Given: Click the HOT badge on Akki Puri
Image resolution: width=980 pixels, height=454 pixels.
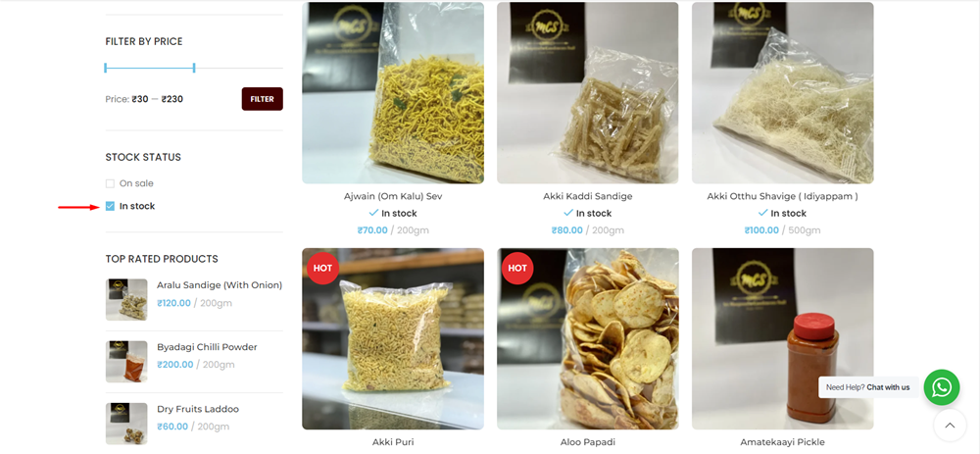Looking at the screenshot, I should [x=322, y=269].
